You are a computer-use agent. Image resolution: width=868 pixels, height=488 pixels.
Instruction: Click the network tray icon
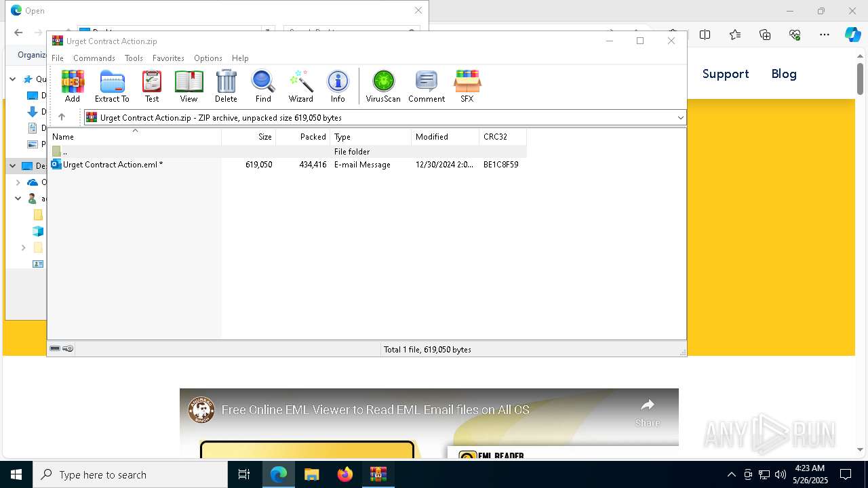764,474
